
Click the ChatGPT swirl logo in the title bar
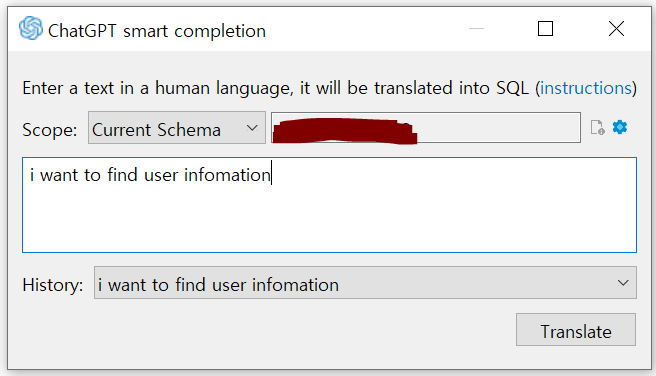click(x=31, y=28)
